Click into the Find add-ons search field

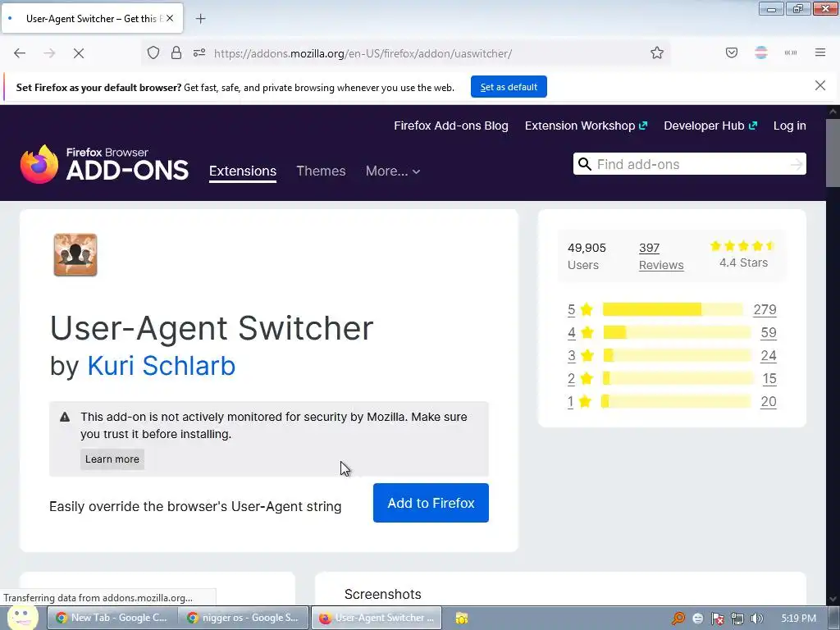pyautogui.click(x=691, y=164)
